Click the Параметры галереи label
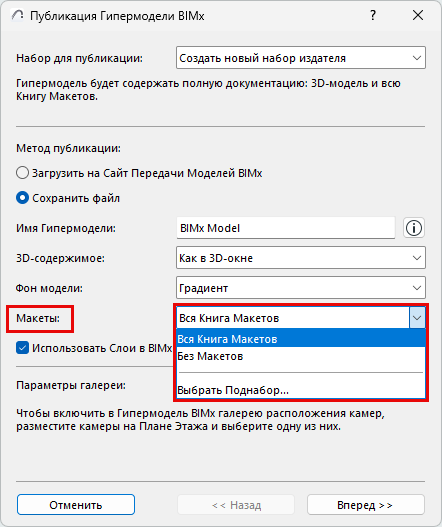 pos(71,385)
